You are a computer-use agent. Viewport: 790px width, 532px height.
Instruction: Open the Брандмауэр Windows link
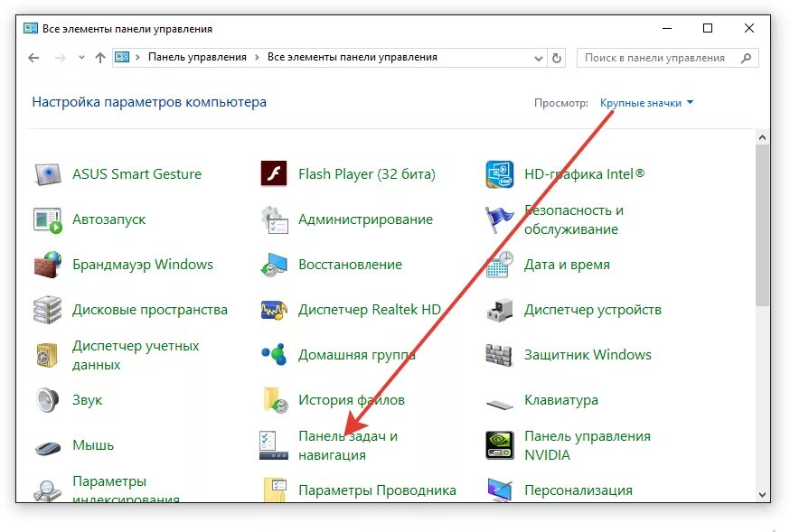point(143,265)
